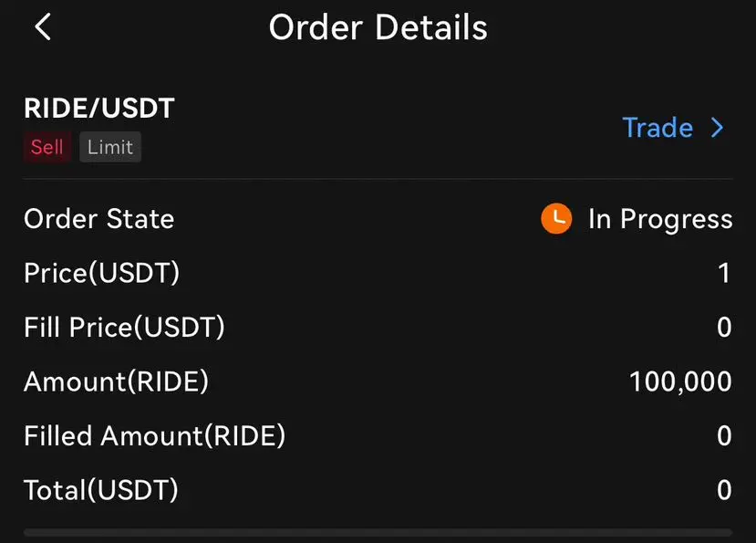Click the Limit order type tag
The width and height of the screenshot is (756, 543).
point(110,147)
